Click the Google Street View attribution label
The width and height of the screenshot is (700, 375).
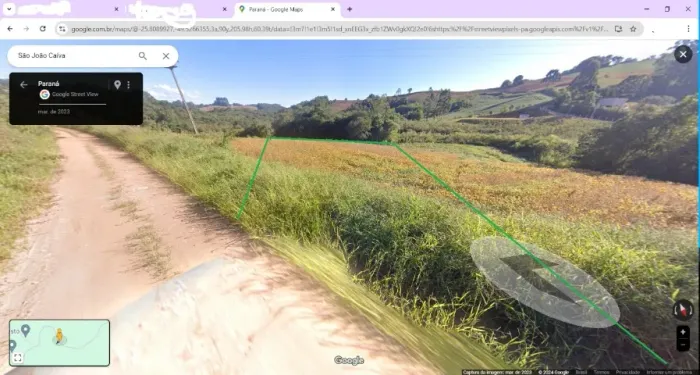(75, 94)
